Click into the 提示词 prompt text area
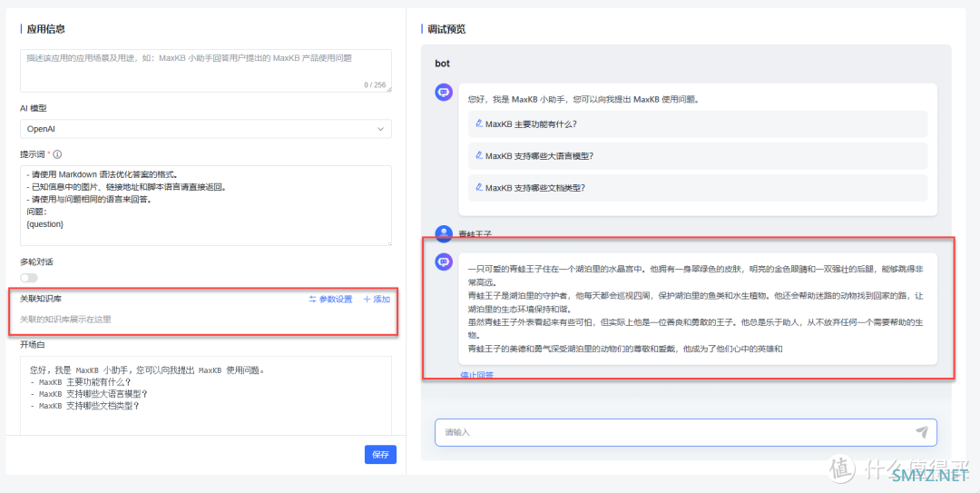This screenshot has width=980, height=493. [x=206, y=206]
